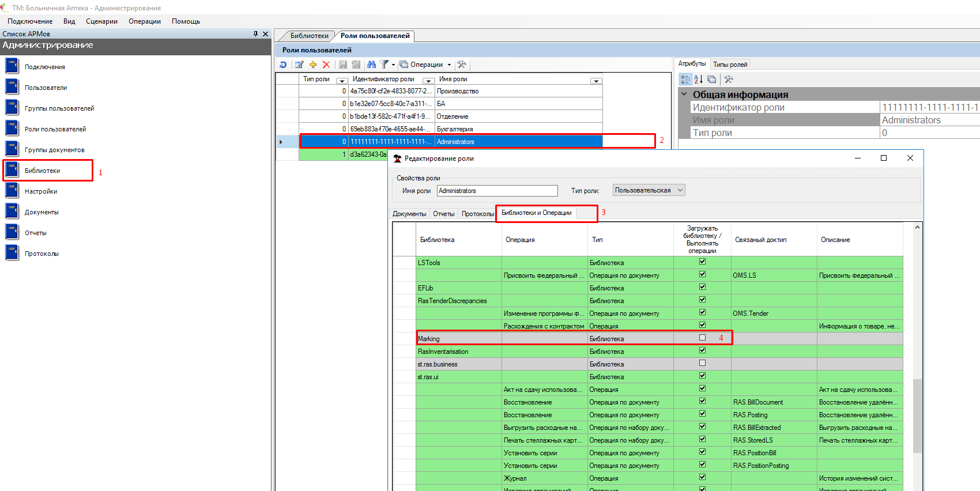
Task: Open the Тип роли column filter dropdown
Action: [342, 81]
